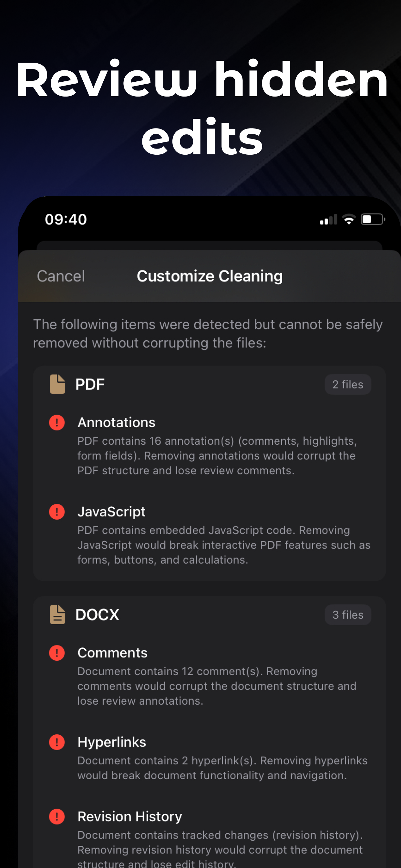Click the warning icon next to Comments
The width and height of the screenshot is (401, 868).
point(57,653)
